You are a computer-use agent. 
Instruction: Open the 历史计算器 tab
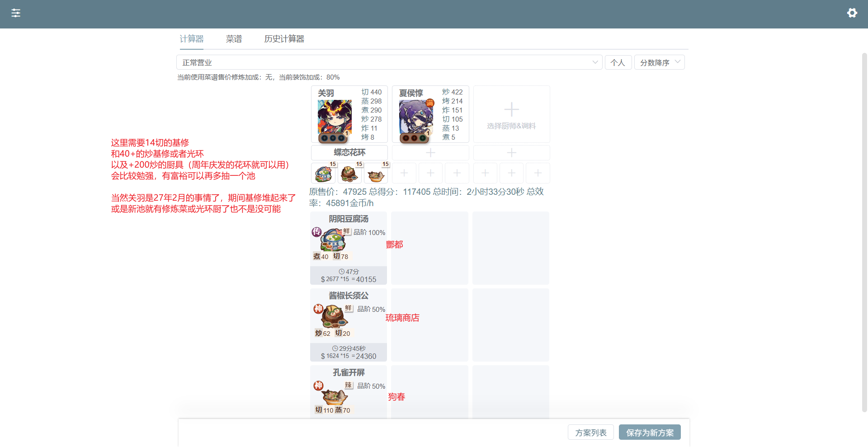click(x=284, y=39)
